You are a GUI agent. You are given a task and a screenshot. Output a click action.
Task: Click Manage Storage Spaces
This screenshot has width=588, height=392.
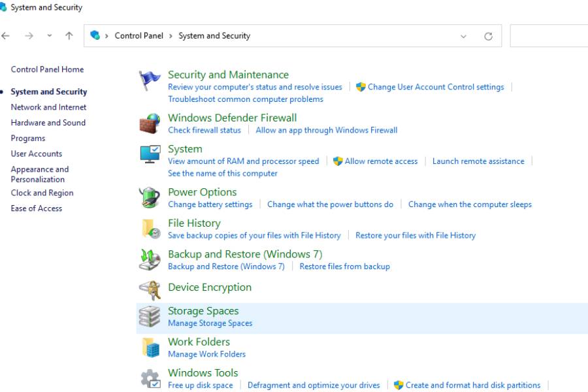pos(210,323)
